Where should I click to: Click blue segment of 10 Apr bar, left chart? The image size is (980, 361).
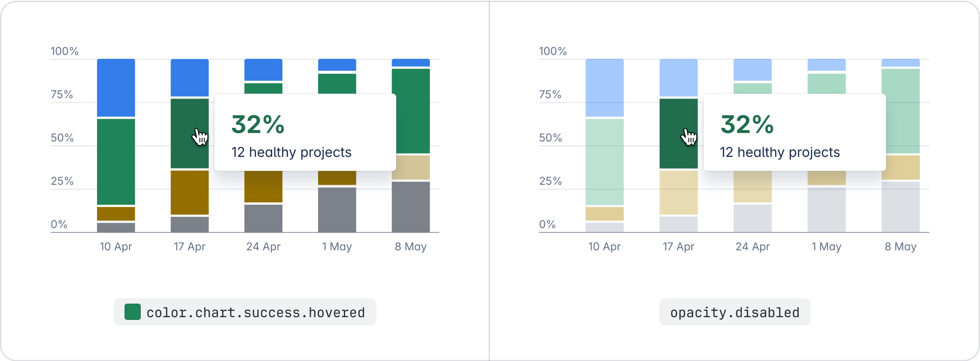pyautogui.click(x=116, y=88)
